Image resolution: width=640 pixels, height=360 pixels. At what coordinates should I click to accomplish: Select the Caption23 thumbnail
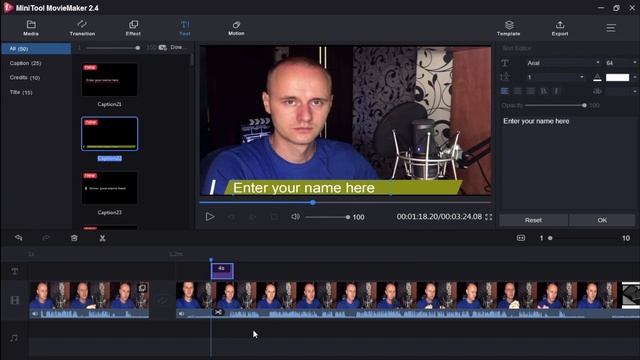109,188
